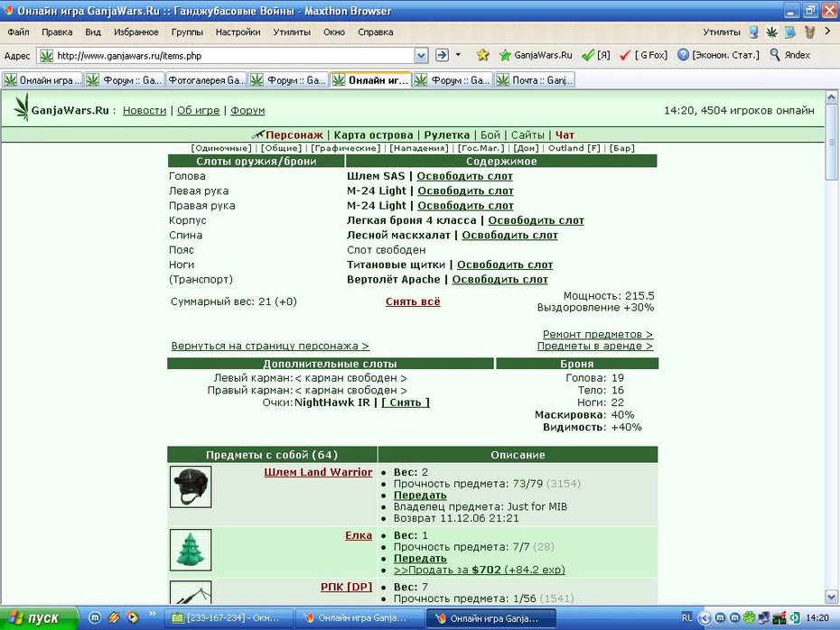Screen dimensions: 840x630
Task: Click the [Эконом. Стат.] help-icon bookmark
Action: (x=718, y=55)
